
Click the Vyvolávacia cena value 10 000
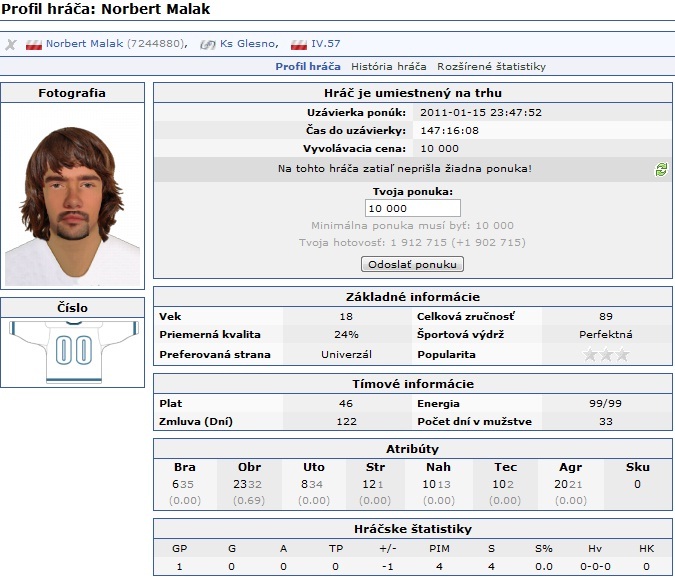pyautogui.click(x=439, y=149)
